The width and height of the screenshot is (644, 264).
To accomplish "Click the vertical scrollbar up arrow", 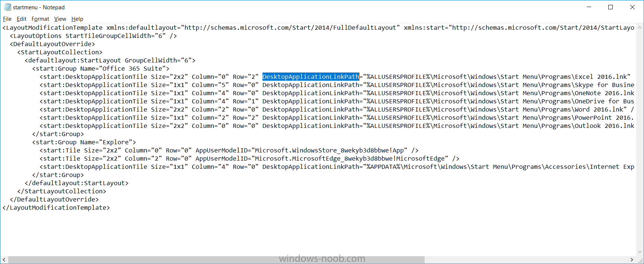I will 640,28.
